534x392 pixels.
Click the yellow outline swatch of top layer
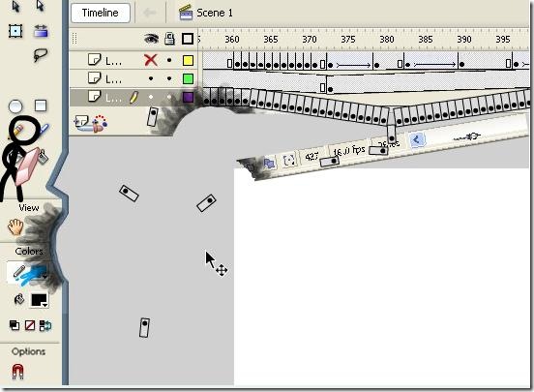point(188,61)
